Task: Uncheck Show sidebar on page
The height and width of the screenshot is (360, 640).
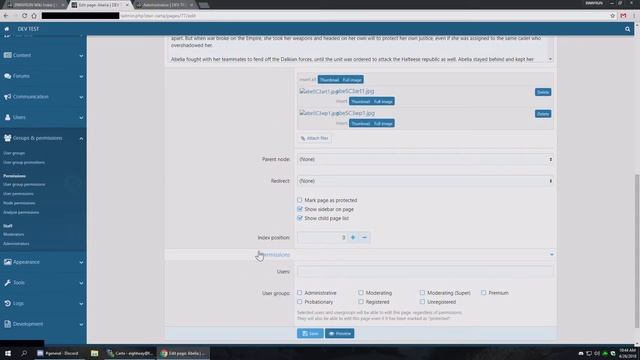Action: point(300,209)
